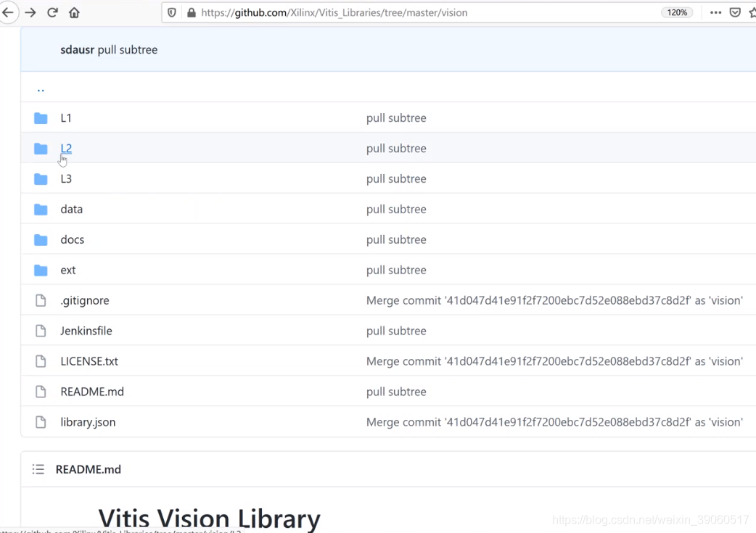This screenshot has width=756, height=533.
Task: Open the data folder
Action: [71, 209]
